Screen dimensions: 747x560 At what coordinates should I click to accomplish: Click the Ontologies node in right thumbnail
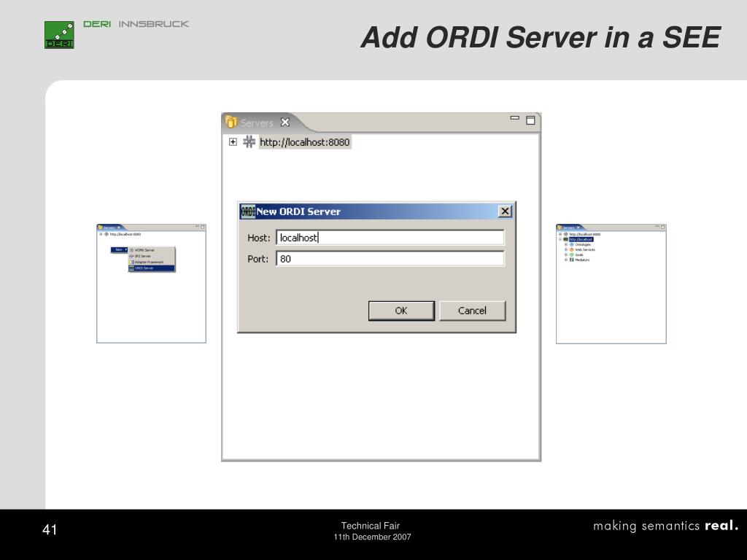coord(583,245)
